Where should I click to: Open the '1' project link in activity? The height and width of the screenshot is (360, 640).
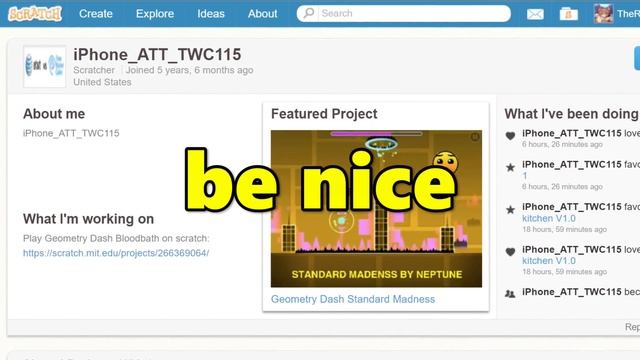(x=525, y=176)
